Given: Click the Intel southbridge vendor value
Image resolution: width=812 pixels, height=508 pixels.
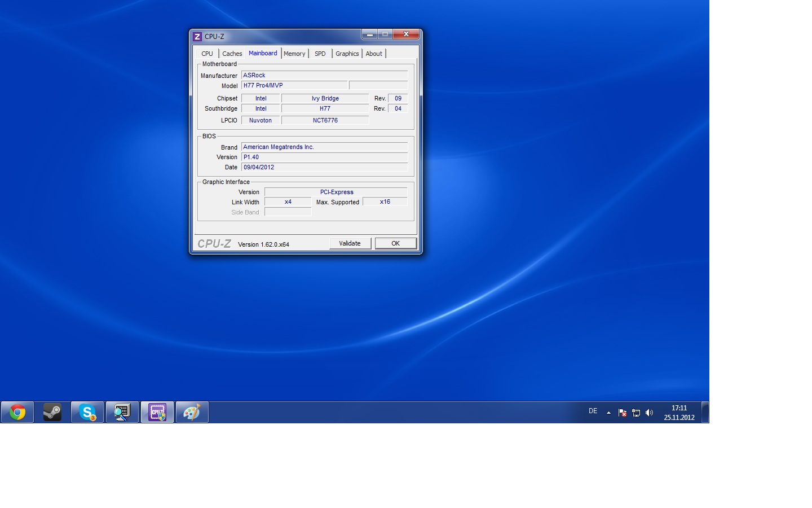Looking at the screenshot, I should (x=261, y=108).
